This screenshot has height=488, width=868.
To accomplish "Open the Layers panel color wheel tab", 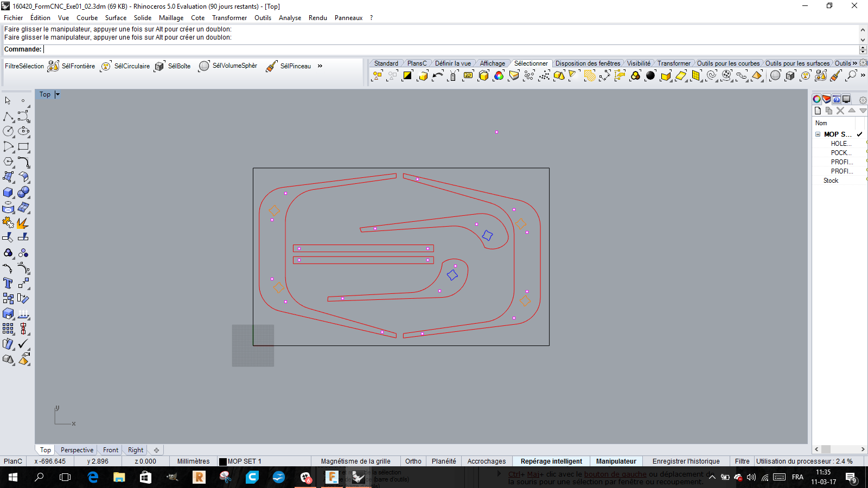I will coord(816,99).
